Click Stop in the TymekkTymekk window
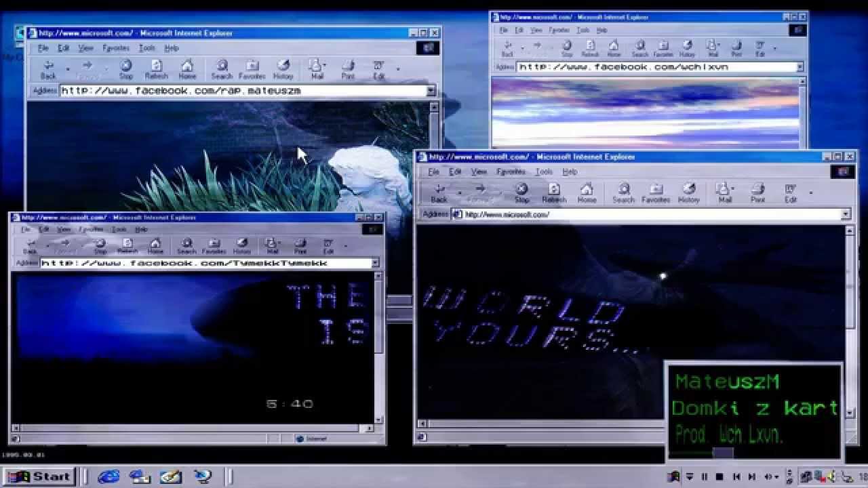Viewport: 868px width, 488px height. coord(100,246)
